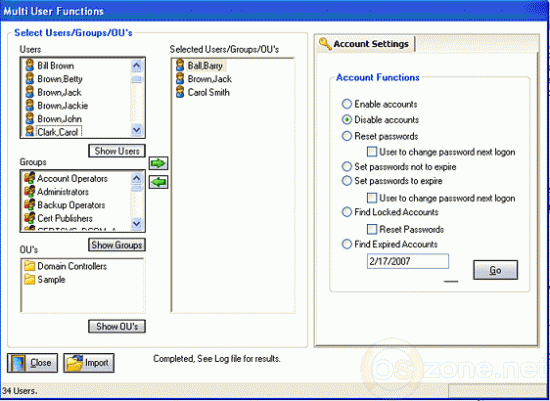The image size is (550, 401).
Task: Click the group icon beside Account Operators
Action: pos(30,178)
